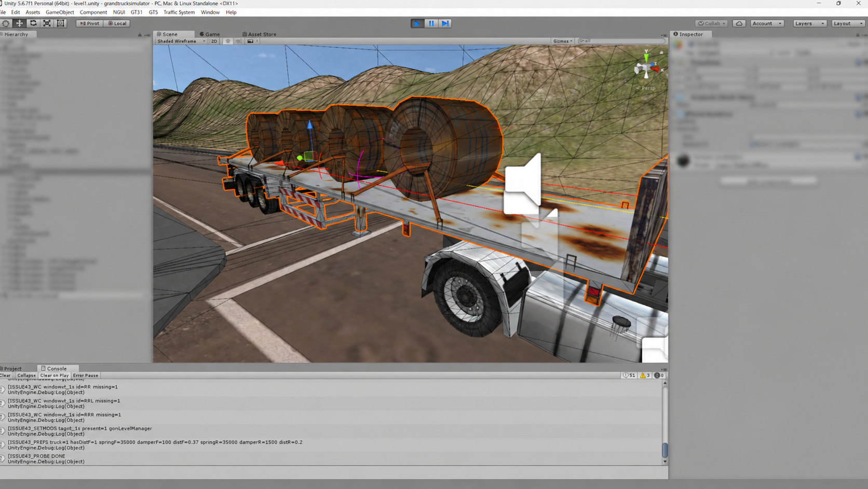The height and width of the screenshot is (489, 868).
Task: Select the ISSUE43_PROBE DONE log entry
Action: (x=331, y=459)
